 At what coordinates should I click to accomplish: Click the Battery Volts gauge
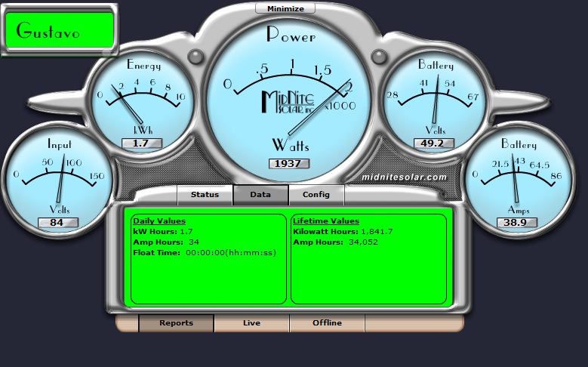point(435,103)
